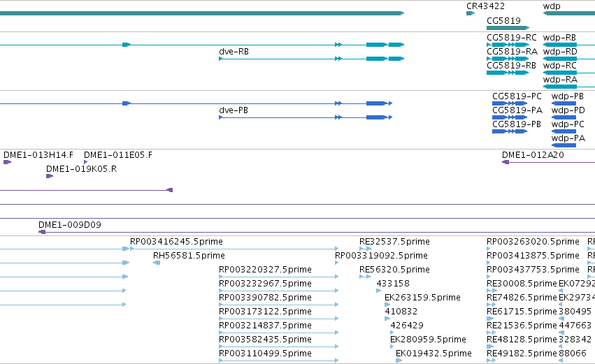Select EST feature 433158
The height and width of the screenshot is (364, 595).
[379, 291]
